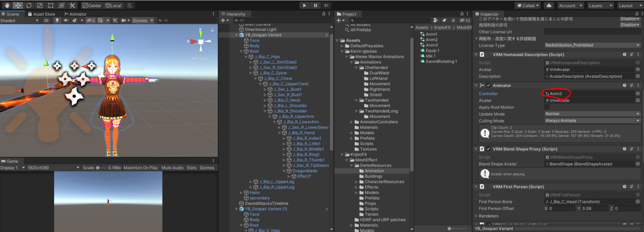Open the Account dropdown
644x232 pixels.
point(570,5)
